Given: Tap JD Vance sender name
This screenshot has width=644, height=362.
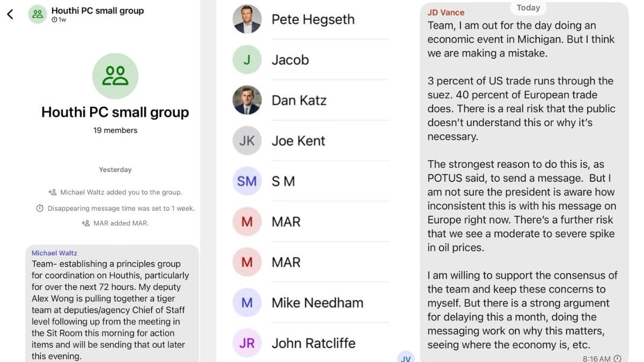Looking at the screenshot, I should (446, 12).
